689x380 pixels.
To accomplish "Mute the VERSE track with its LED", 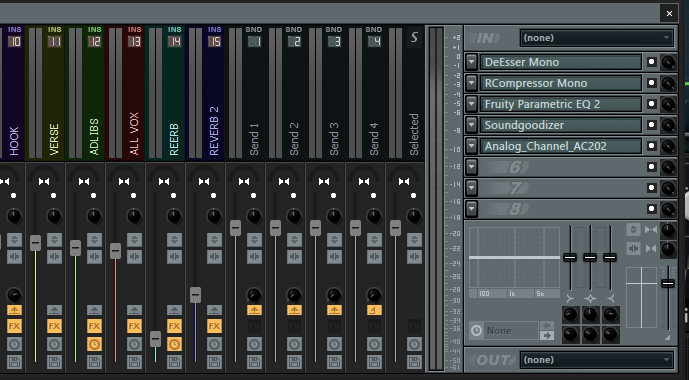I will coord(54,195).
